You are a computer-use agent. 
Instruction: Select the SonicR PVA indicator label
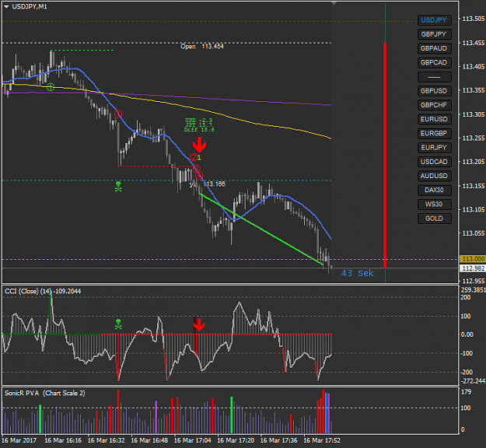(x=45, y=393)
